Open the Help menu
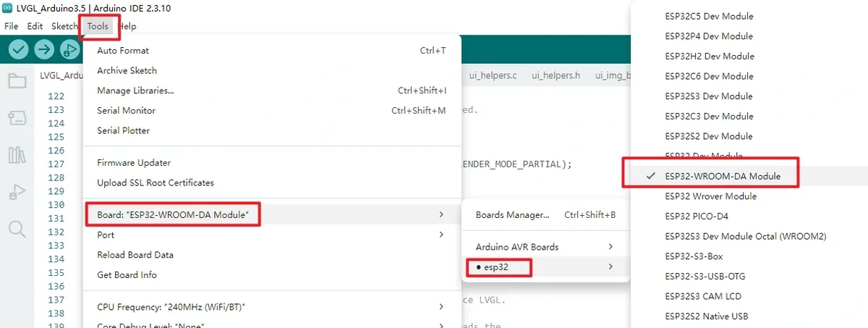This screenshot has width=868, height=328. tap(127, 26)
